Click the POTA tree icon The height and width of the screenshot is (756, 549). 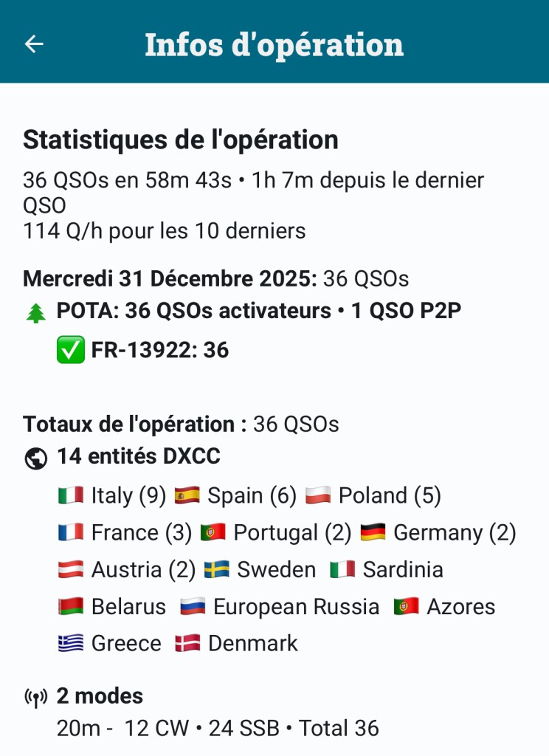pos(35,313)
